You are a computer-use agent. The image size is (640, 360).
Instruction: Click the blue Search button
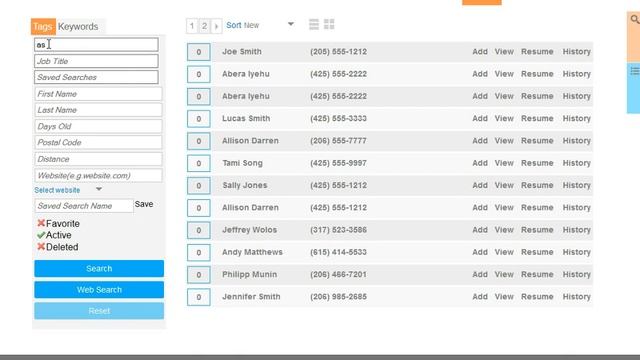point(99,269)
